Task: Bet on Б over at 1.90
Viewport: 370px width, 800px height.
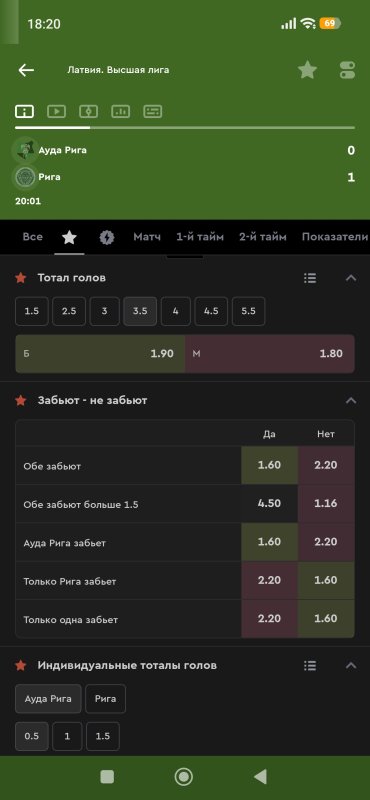Action: tap(100, 354)
